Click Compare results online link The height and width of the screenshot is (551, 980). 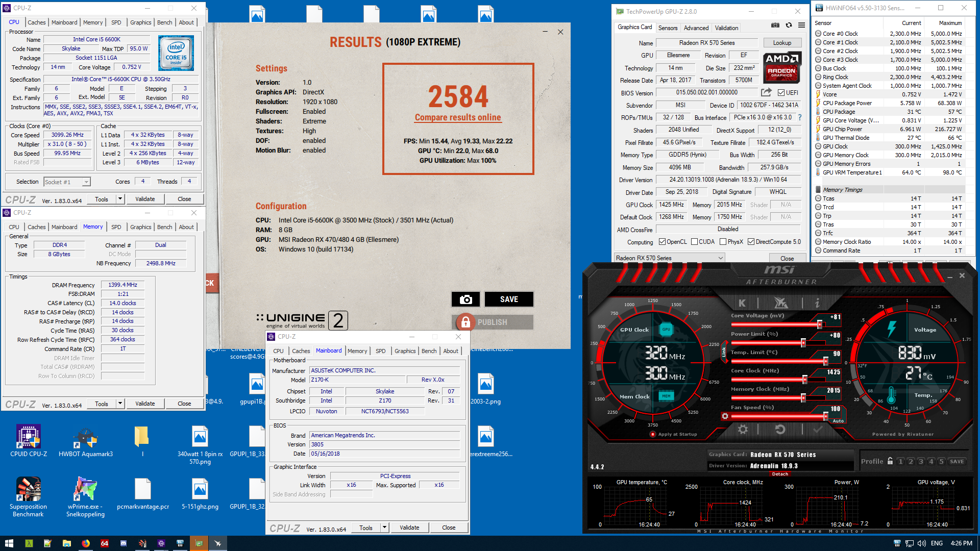(x=458, y=117)
